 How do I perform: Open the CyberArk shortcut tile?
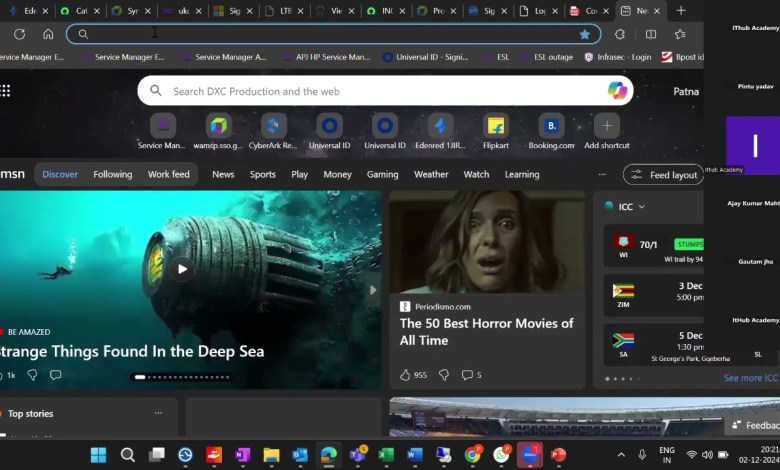point(273,126)
